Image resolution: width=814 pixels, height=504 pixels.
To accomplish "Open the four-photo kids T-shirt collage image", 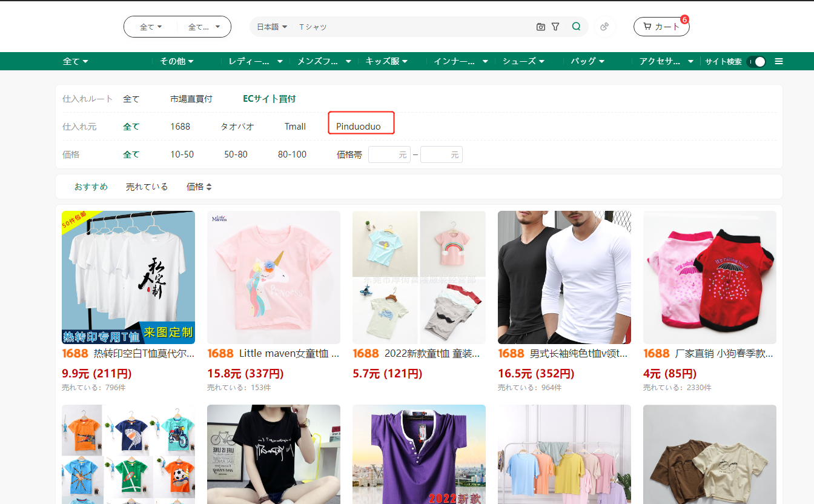I will (419, 277).
